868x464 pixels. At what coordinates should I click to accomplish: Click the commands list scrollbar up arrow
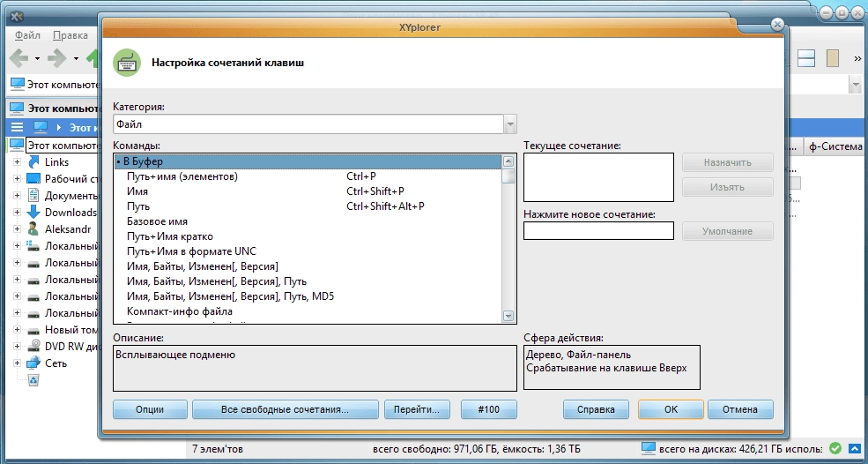(x=508, y=162)
